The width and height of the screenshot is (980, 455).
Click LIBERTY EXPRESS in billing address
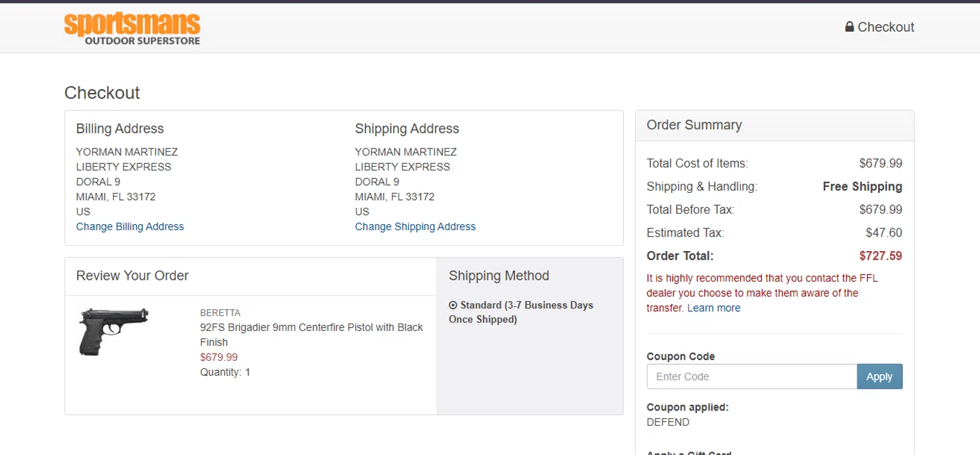click(x=123, y=167)
